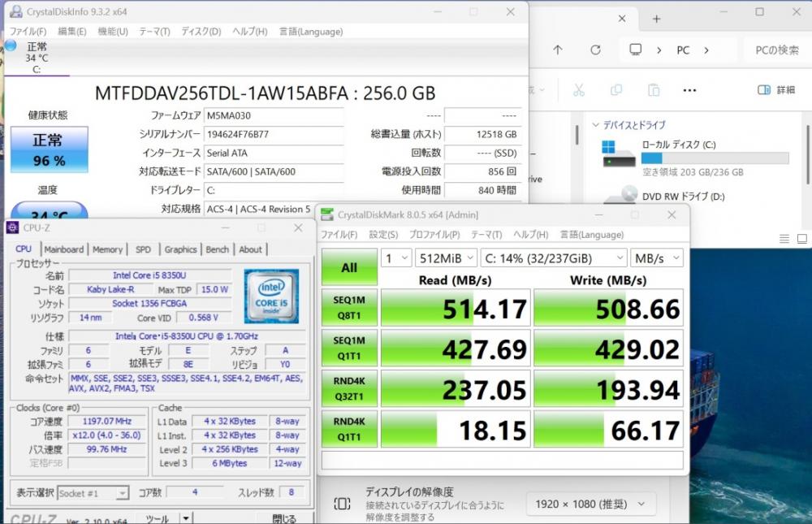The width and height of the screenshot is (812, 524).
Task: Collapse the デバイスとドライブ group
Action: (x=595, y=125)
